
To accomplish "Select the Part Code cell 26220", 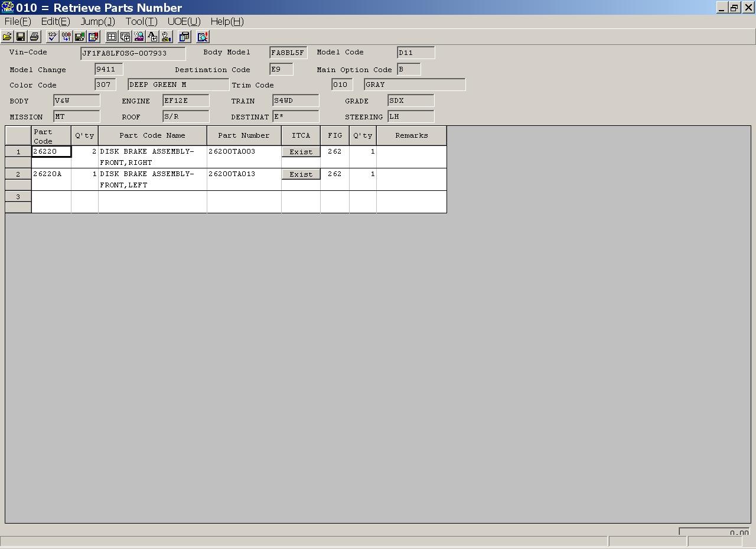I will (51, 151).
